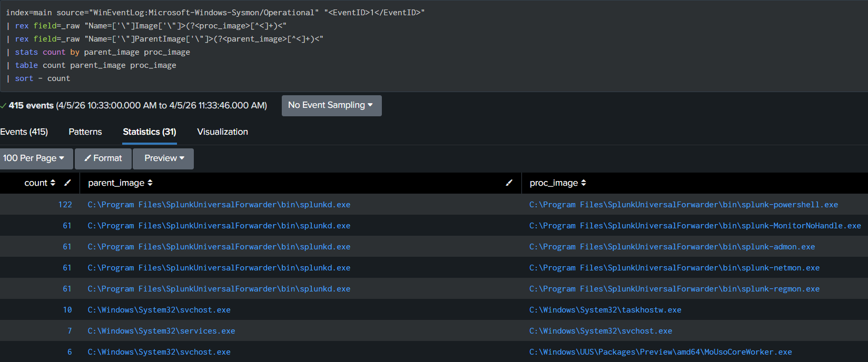Expand the No Event Sampling dropdown
Viewport: 868px width, 362px height.
click(x=331, y=105)
